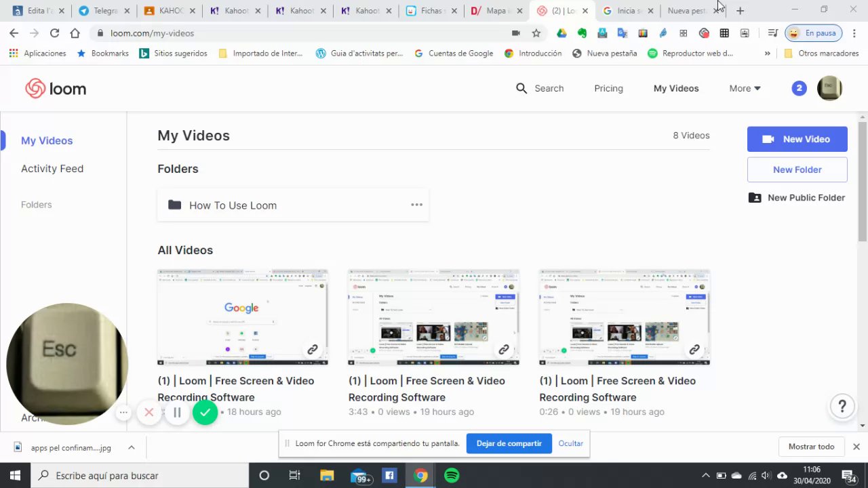Image resolution: width=868 pixels, height=488 pixels.
Task: Click the Loom logo in the header
Action: (56, 89)
